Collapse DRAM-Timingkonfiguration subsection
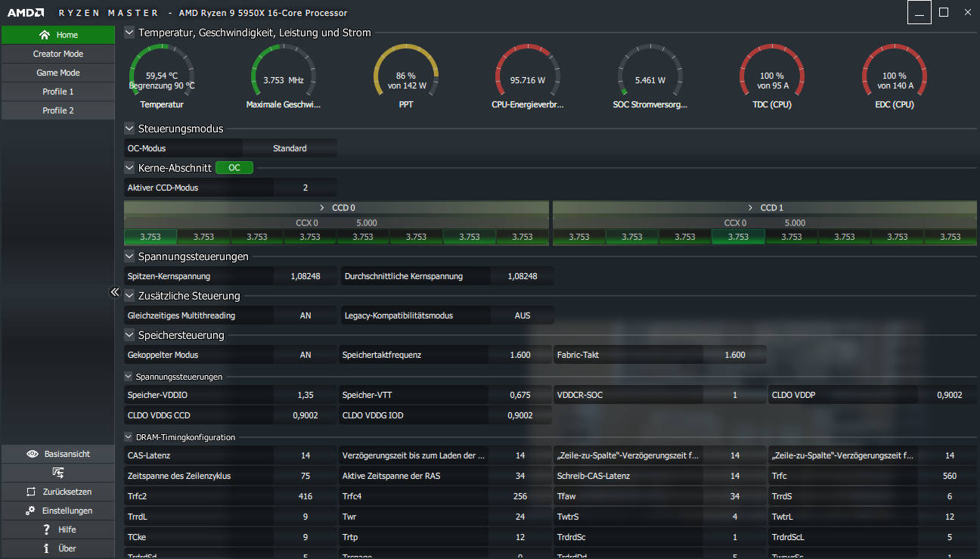 129,437
